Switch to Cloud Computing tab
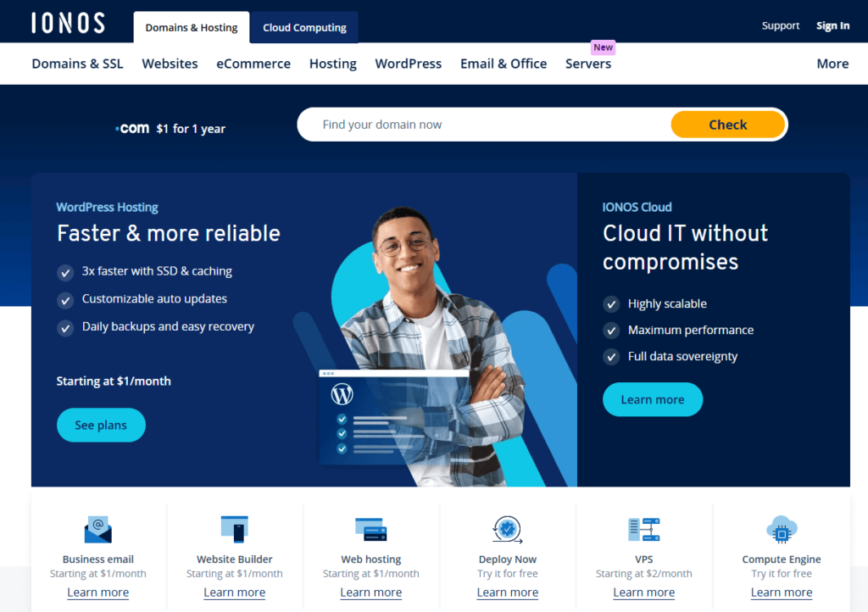Viewport: 868px width, 612px height. 304,28
